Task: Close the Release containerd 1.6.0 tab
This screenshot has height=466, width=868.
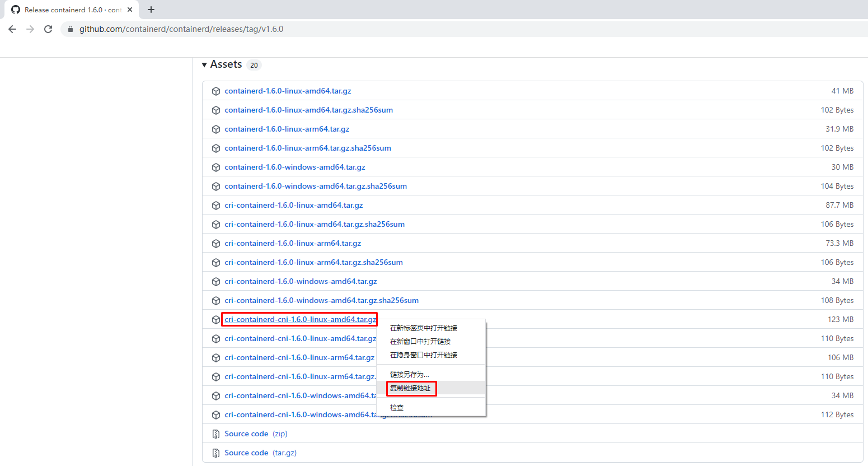Action: pyautogui.click(x=130, y=10)
